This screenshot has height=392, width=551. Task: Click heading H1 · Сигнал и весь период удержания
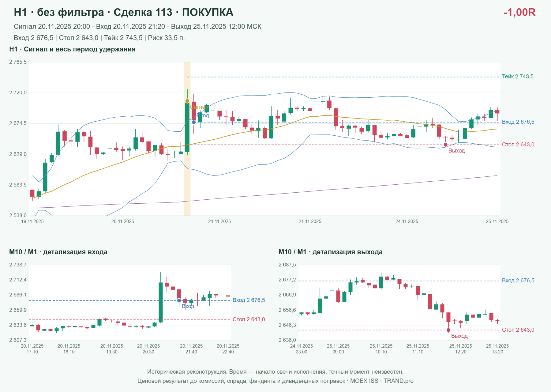coord(72,49)
